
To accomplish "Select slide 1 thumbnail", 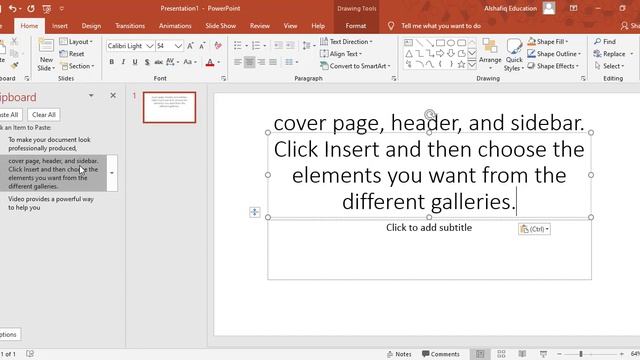I will (x=169, y=107).
